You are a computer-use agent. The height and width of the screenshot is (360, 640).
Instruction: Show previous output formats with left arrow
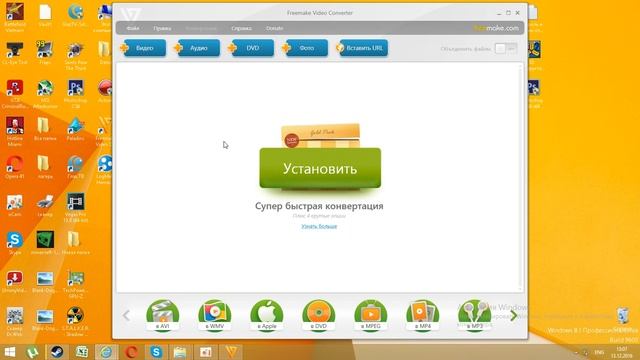click(126, 316)
